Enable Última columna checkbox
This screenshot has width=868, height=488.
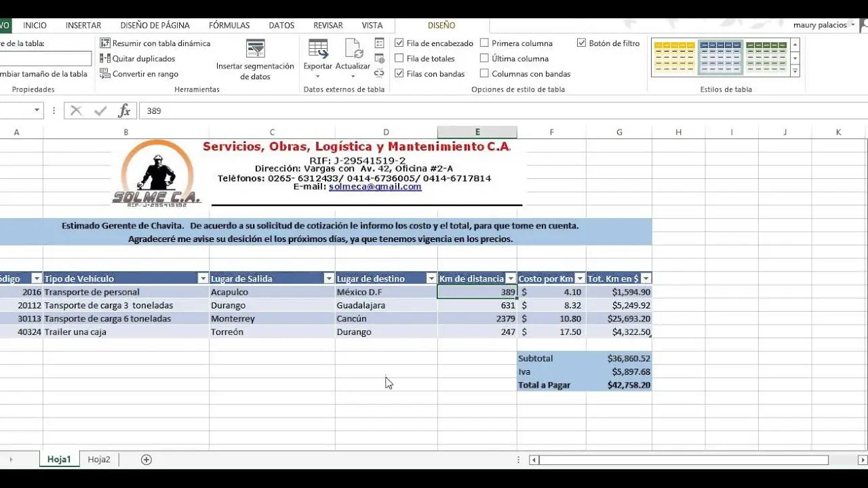[x=484, y=58]
